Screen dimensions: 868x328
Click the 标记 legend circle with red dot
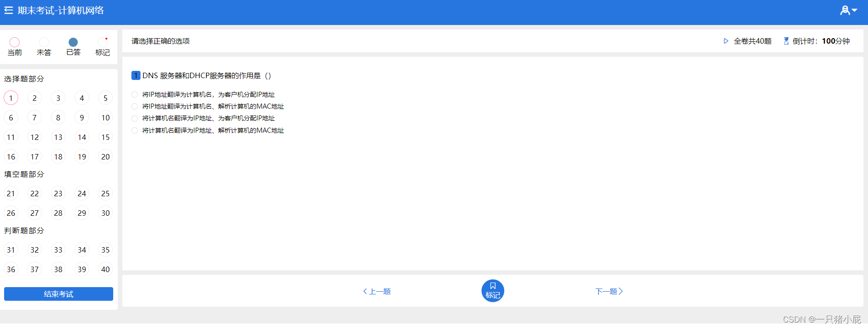tap(103, 42)
